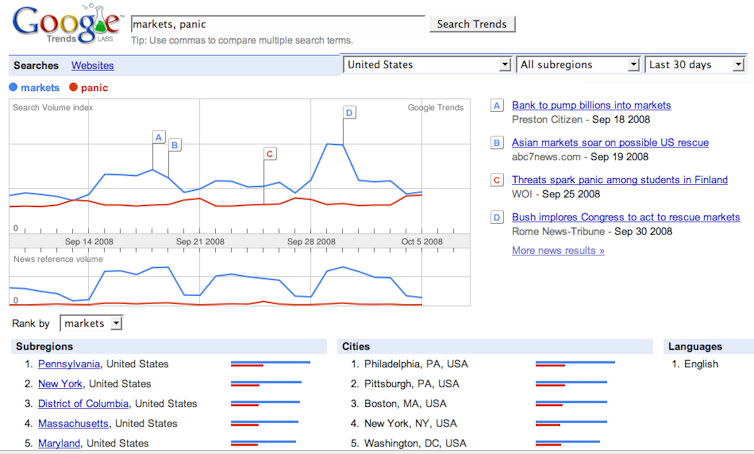The image size is (754, 454).
Task: Open the District of Columbia subregion link
Action: tap(83, 404)
